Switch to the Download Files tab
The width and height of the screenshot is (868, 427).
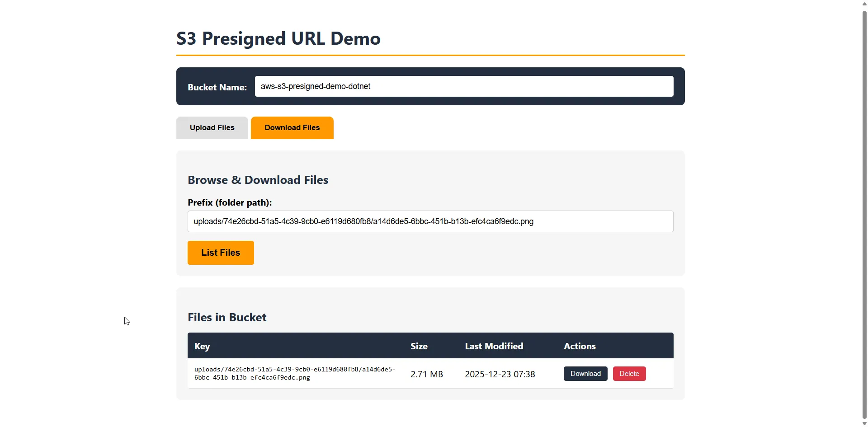coord(292,127)
